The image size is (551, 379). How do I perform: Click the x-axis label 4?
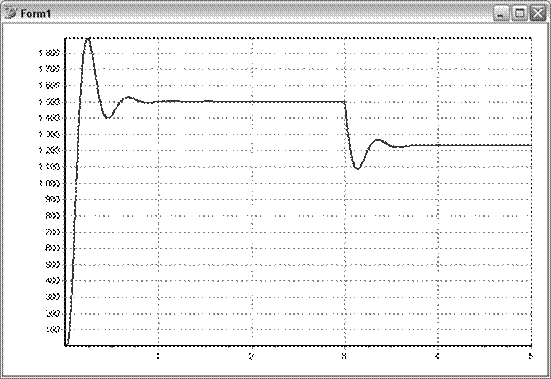pos(437,356)
